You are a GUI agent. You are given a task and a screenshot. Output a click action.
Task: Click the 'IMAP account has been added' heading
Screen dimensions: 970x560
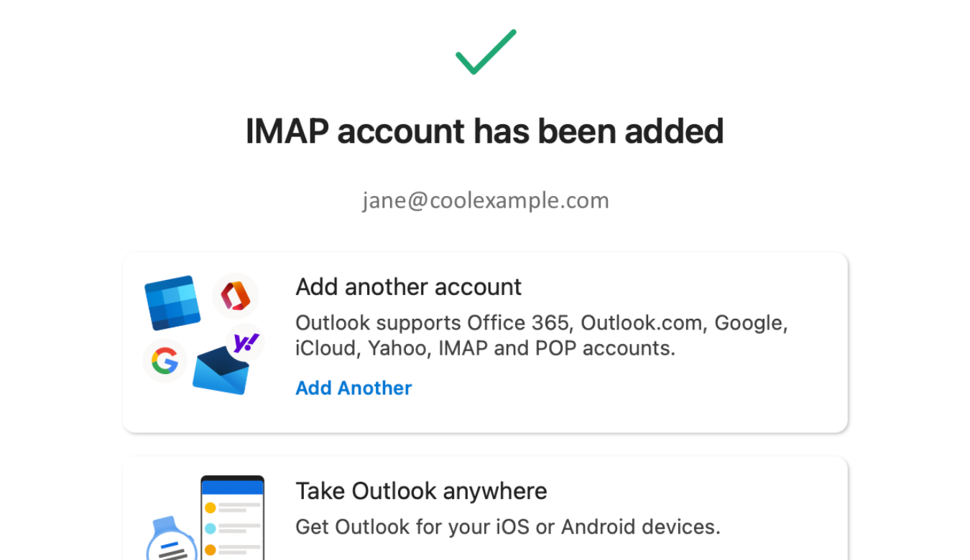coord(484,131)
